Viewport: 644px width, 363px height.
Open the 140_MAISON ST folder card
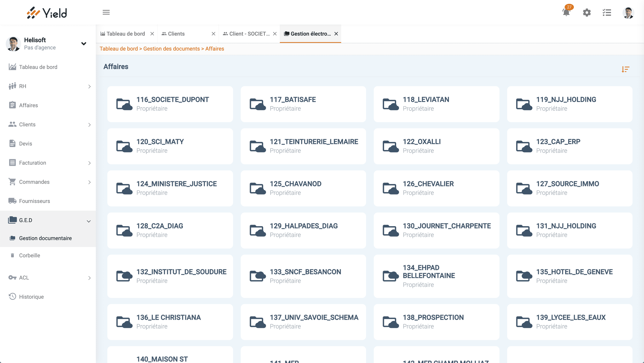pyautogui.click(x=170, y=355)
